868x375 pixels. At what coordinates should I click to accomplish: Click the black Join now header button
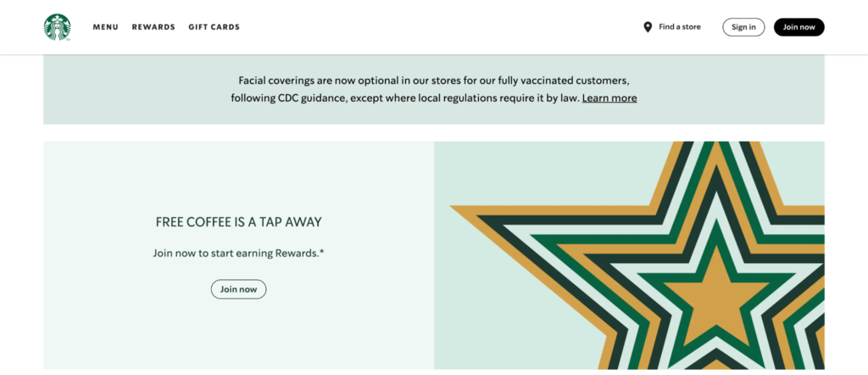(x=798, y=27)
